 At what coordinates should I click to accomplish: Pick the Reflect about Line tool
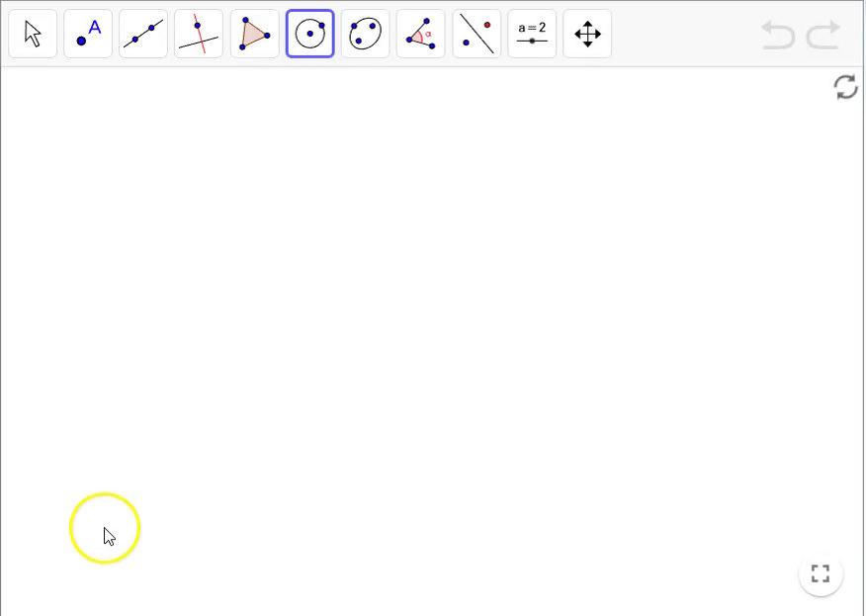point(476,34)
